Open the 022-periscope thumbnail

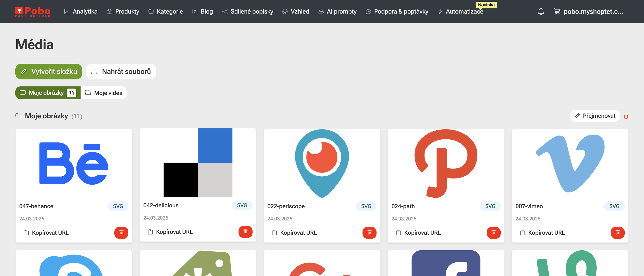pyautogui.click(x=322, y=163)
